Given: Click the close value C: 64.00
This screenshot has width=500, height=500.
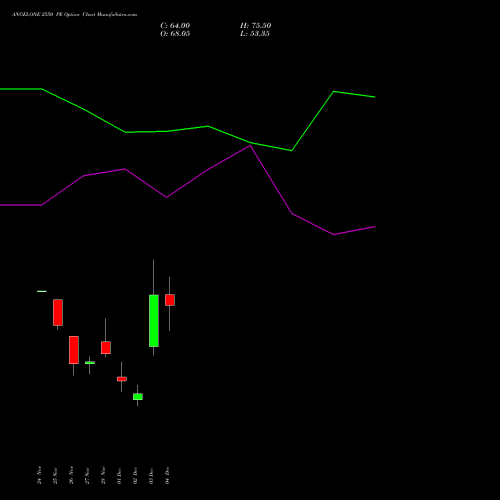Looking at the screenshot, I should pyautogui.click(x=175, y=26).
